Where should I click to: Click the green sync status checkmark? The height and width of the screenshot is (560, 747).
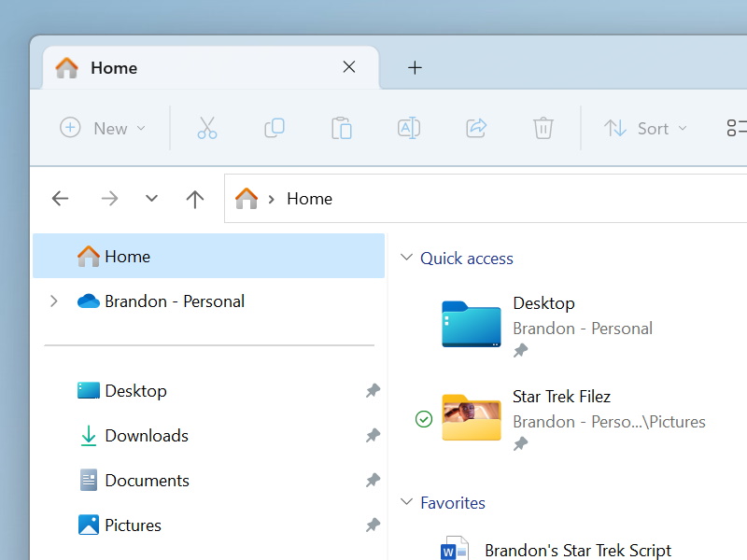pyautogui.click(x=424, y=419)
